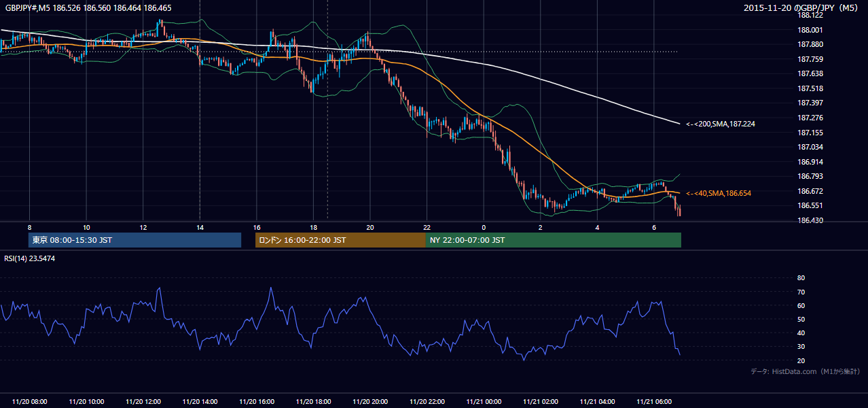Image resolution: width=868 pixels, height=408 pixels.
Task: Click the HistData.com data source credit
Action: (806, 371)
